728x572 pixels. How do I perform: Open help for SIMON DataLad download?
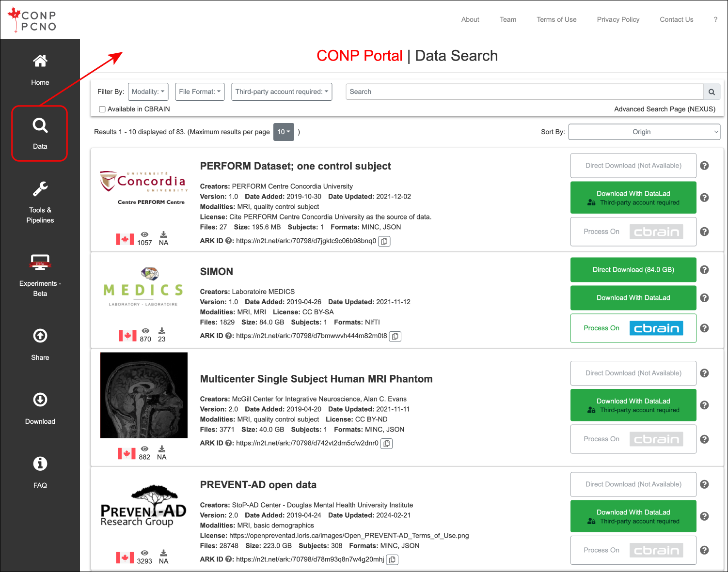click(705, 298)
